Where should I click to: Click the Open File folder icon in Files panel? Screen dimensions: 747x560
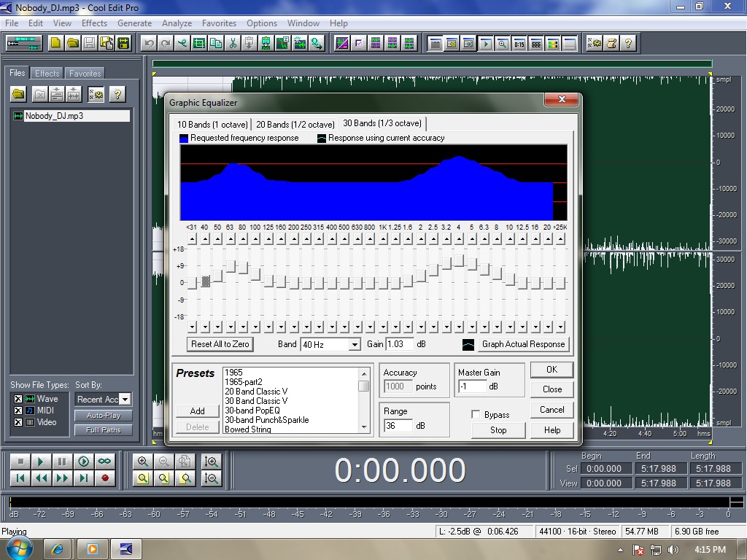click(18, 95)
